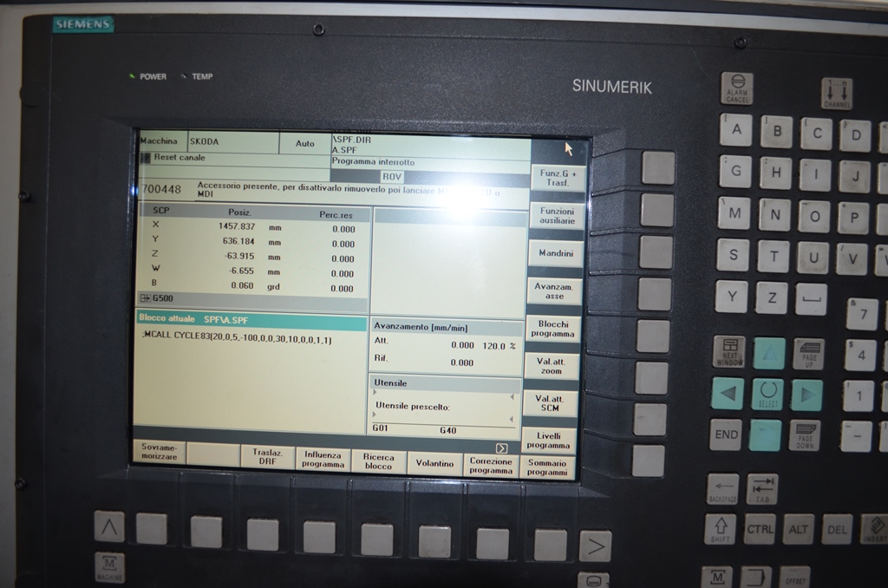Select Avanzam. asse softkey
The width and height of the screenshot is (888, 588).
coord(554,291)
